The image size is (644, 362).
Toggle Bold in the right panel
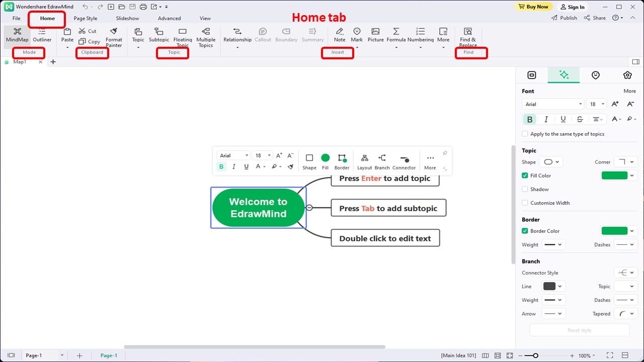pos(529,119)
